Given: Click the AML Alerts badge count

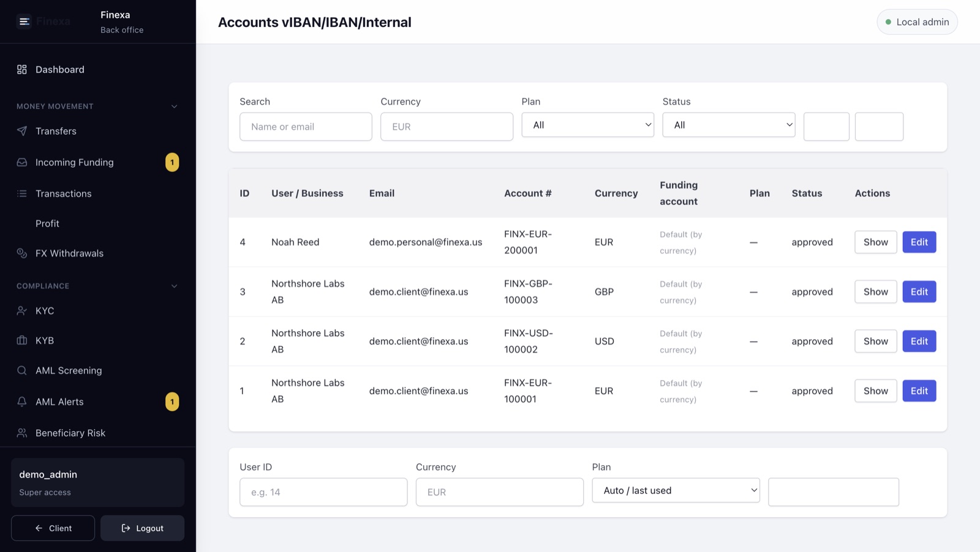Looking at the screenshot, I should pyautogui.click(x=172, y=402).
